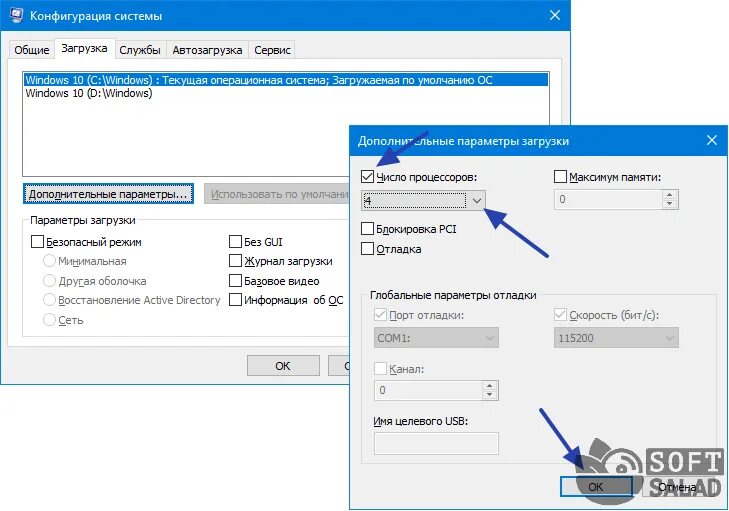Close the Конфигурация системы window

pos(555,15)
